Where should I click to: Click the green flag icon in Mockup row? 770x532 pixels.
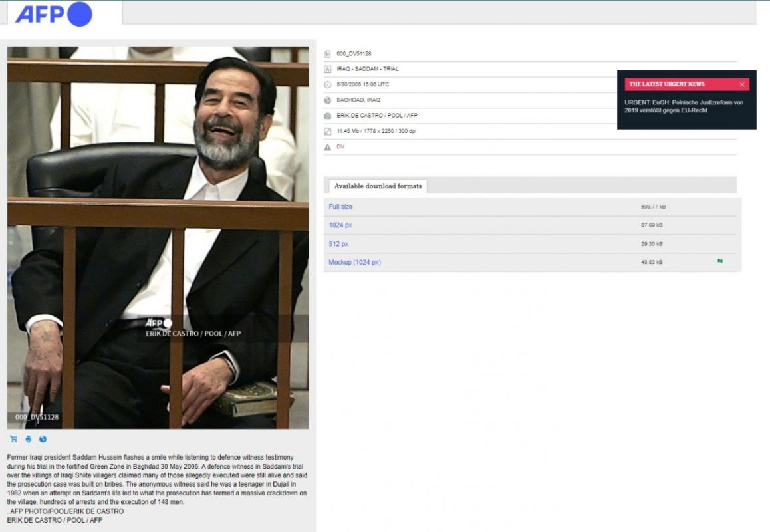coord(719,262)
